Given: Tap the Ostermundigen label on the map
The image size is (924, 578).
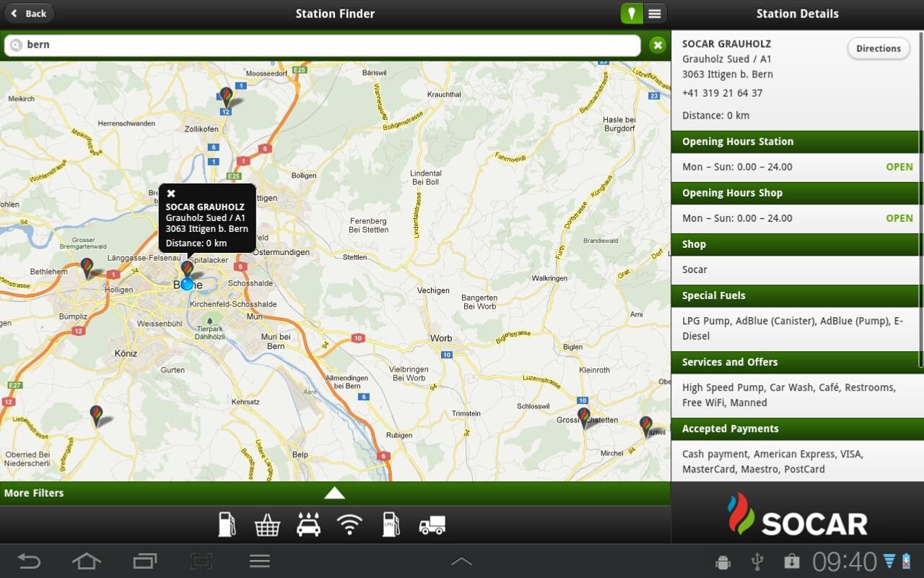Looking at the screenshot, I should (x=281, y=252).
